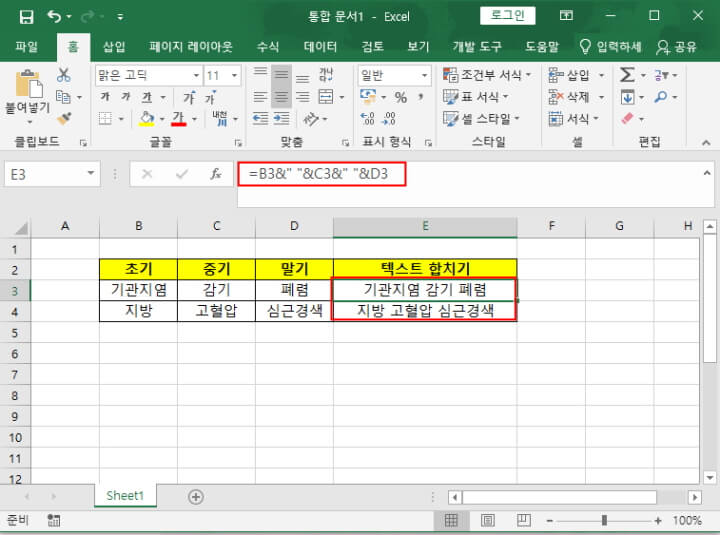Switch to the 수식 tab
This screenshot has width=720, height=535.
pos(268,47)
